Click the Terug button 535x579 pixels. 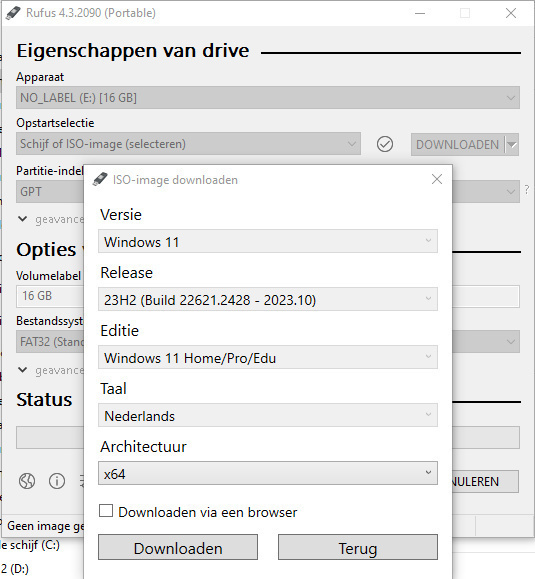coord(358,547)
